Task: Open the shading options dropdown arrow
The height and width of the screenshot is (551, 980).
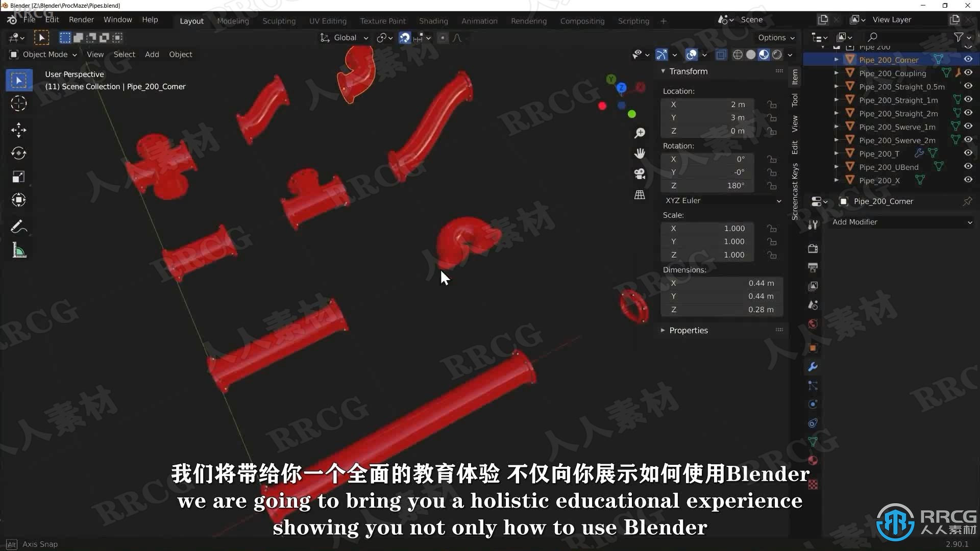Action: (790, 55)
